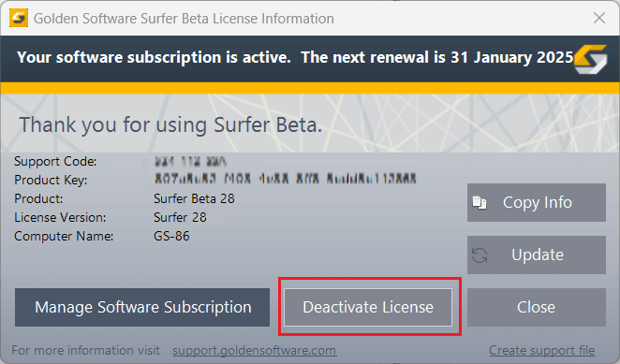Select the Surfer Beta 28 product value
620x364 pixels.
[x=194, y=198]
